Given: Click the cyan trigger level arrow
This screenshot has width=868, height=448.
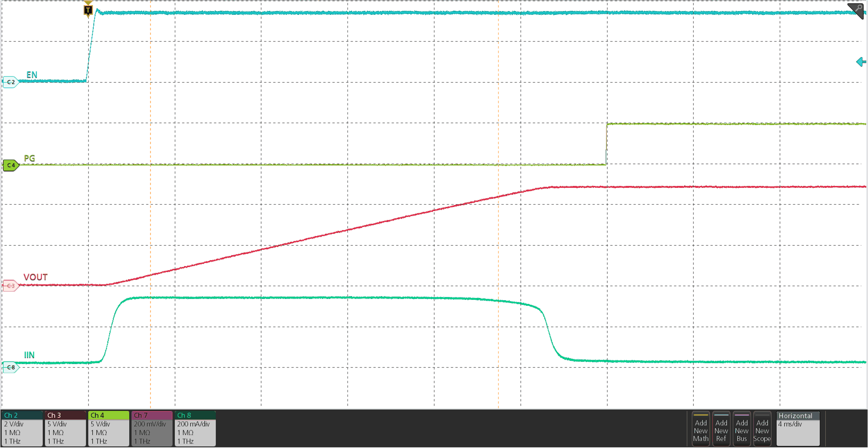Looking at the screenshot, I should click(861, 62).
